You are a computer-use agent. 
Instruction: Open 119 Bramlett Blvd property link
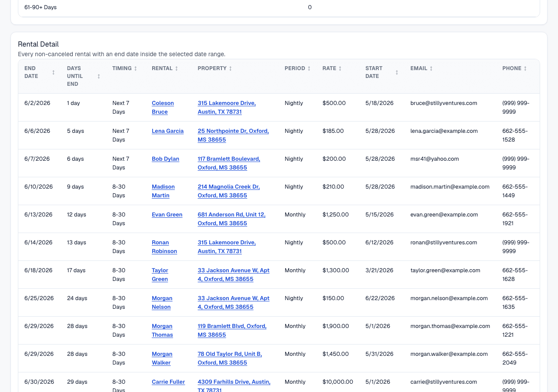point(232,331)
